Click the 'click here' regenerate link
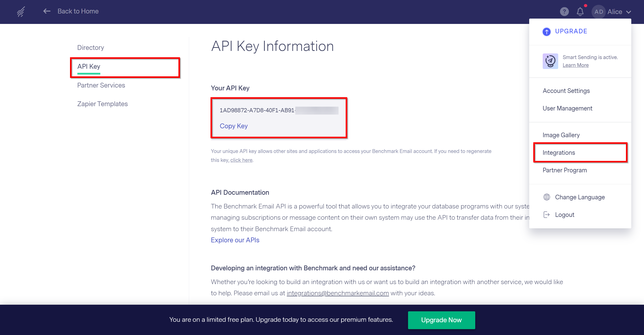Viewport: 644px width, 335px height. pos(241,160)
